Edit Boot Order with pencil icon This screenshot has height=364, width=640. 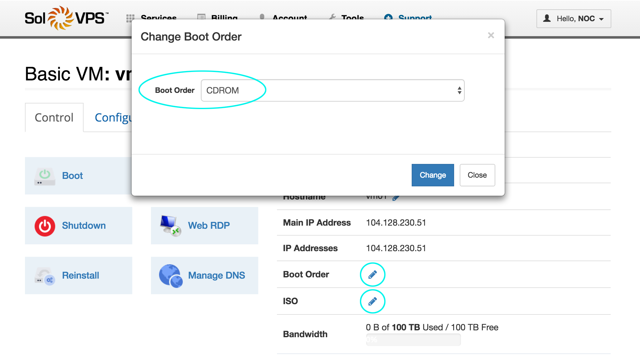372,275
